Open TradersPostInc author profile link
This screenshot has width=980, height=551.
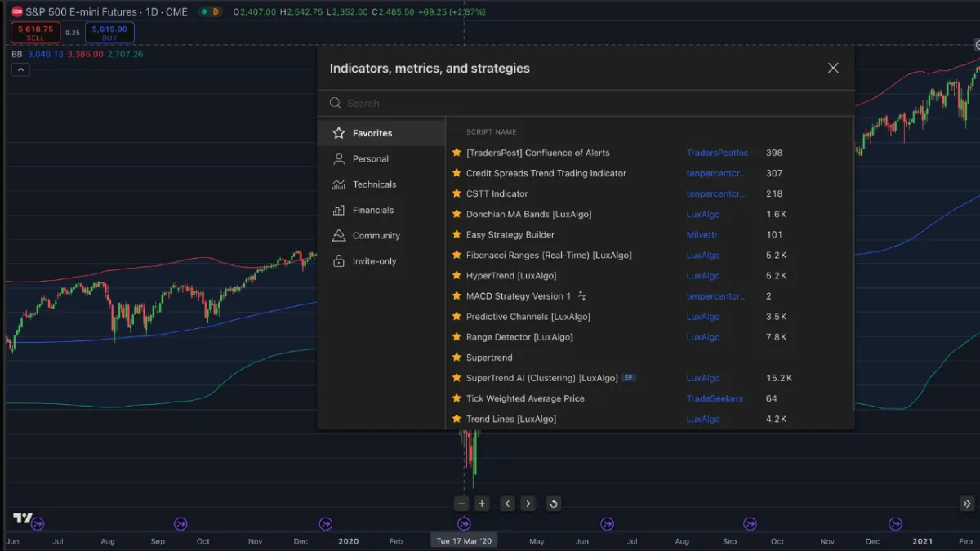point(717,153)
